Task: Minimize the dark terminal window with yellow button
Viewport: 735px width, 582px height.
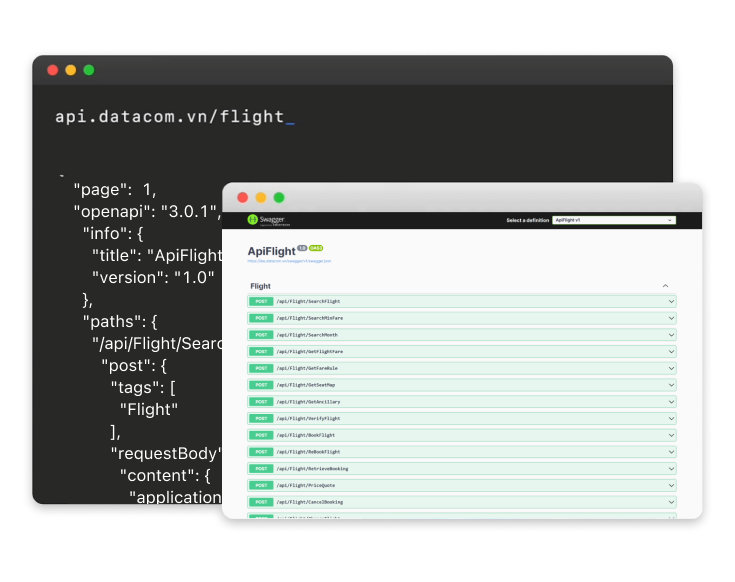Action: tap(71, 70)
